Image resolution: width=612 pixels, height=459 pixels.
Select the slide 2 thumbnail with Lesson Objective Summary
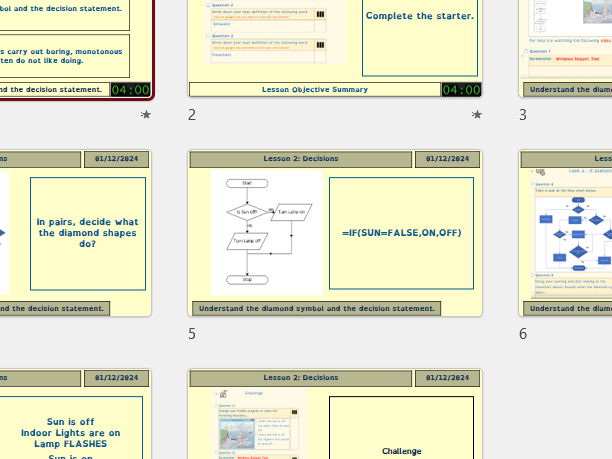pos(335,48)
